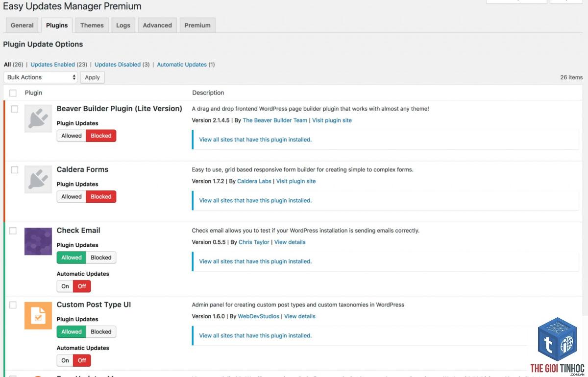Visit plugin site for Beaver Builder
The image size is (588, 377).
[x=332, y=120]
